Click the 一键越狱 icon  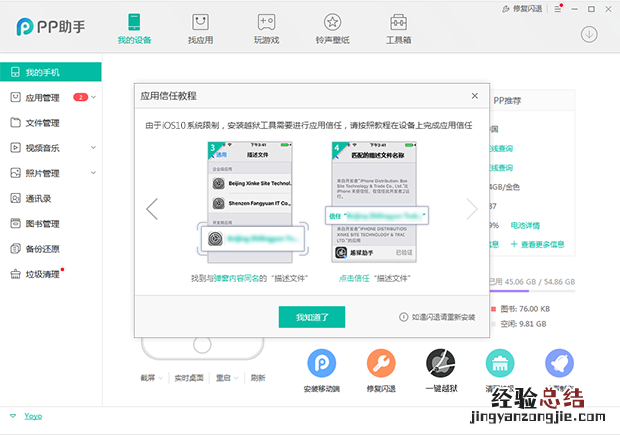click(440, 363)
